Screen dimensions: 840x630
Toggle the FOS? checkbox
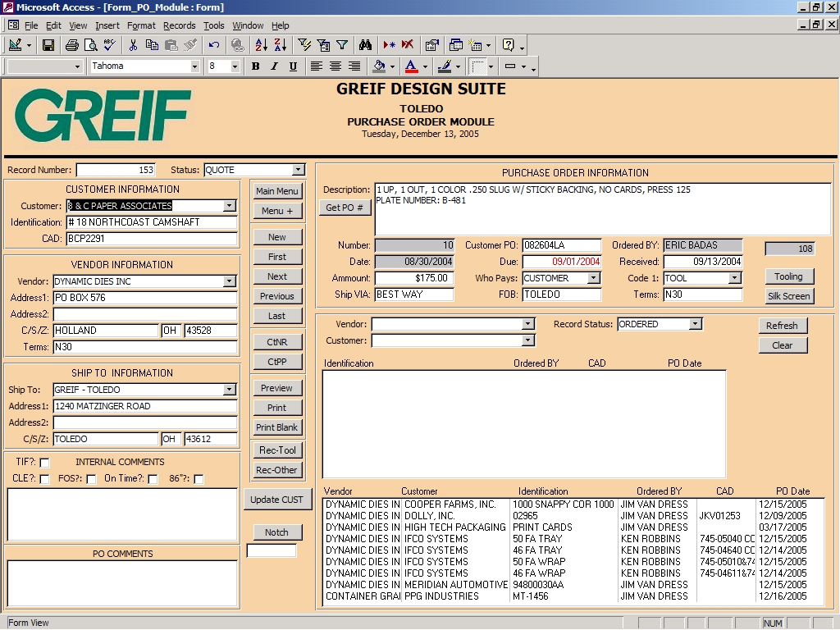click(x=92, y=479)
